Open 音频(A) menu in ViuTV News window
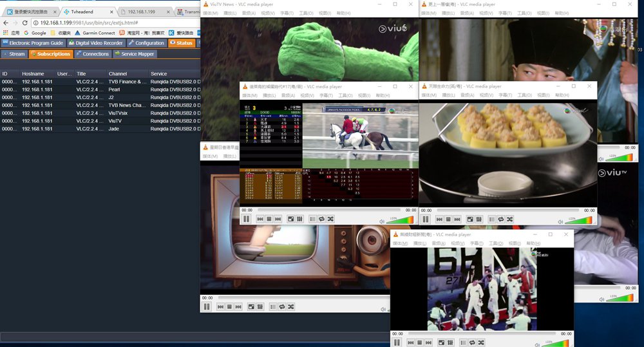 (249, 13)
